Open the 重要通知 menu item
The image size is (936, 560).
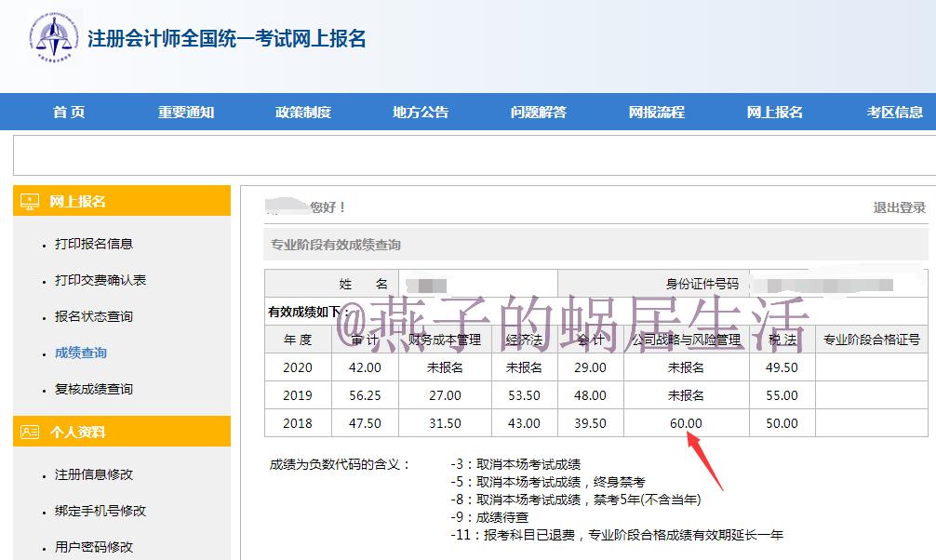point(184,111)
